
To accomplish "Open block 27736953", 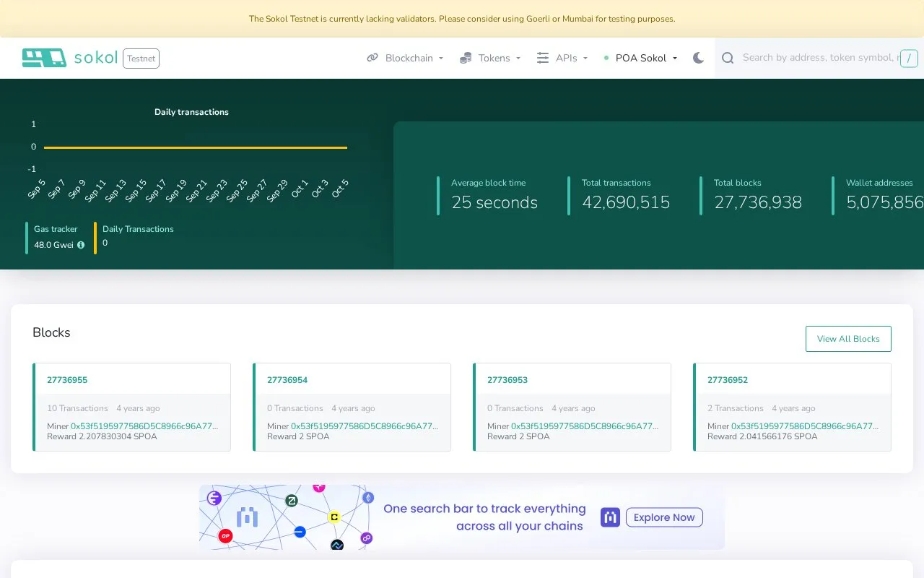I will 507,380.
